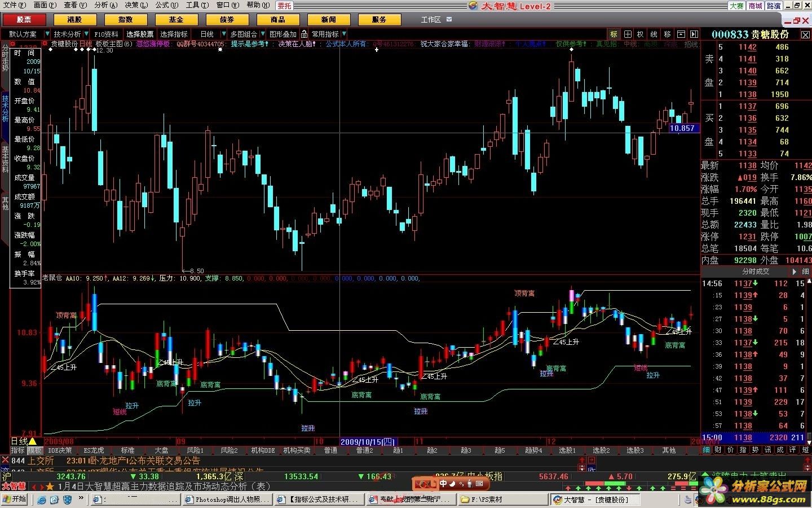Open the 公式 menu

point(167,5)
